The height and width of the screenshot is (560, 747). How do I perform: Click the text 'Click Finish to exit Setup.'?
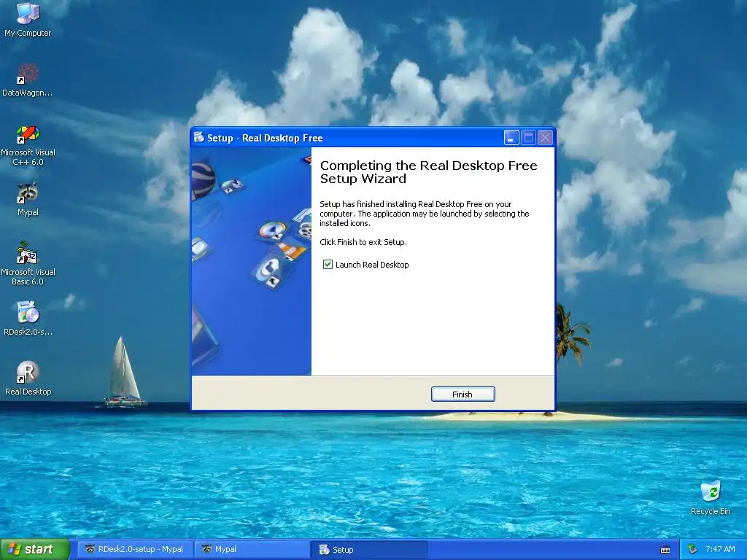(x=363, y=242)
